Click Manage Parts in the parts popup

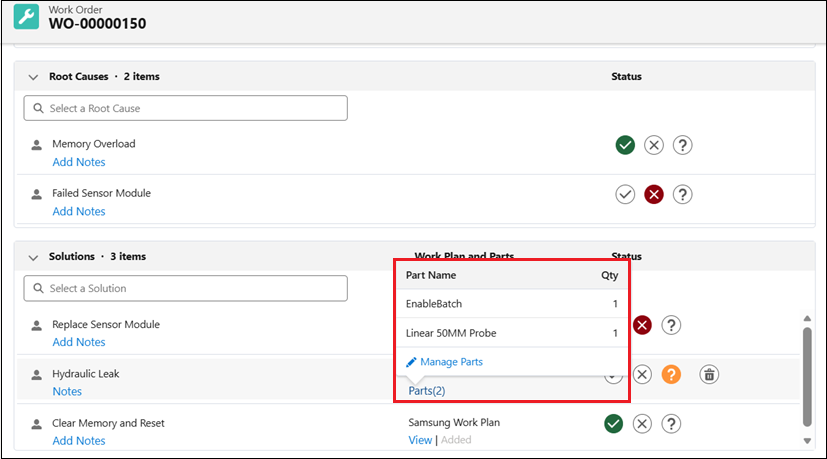pos(451,362)
